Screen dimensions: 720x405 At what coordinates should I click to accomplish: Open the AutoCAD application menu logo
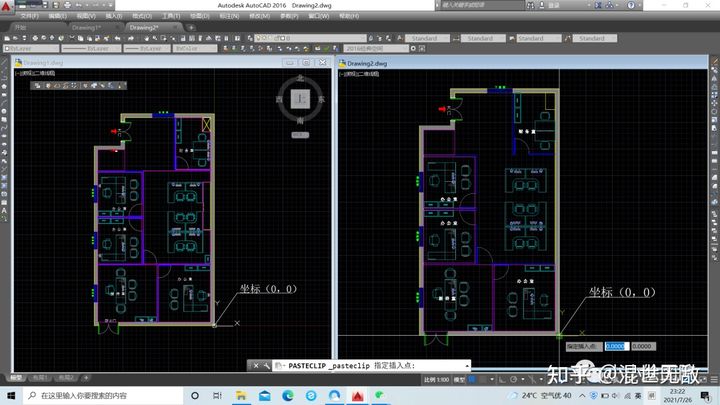pyautogui.click(x=6, y=6)
